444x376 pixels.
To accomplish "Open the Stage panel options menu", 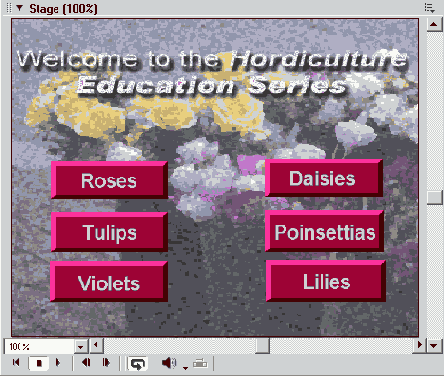I will pyautogui.click(x=429, y=8).
